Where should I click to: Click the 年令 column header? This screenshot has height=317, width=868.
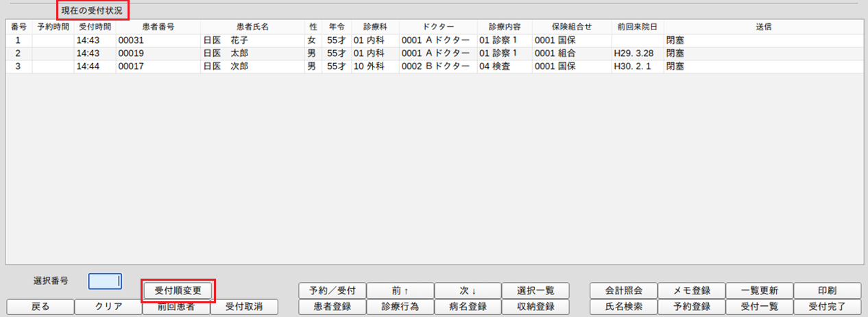[337, 27]
